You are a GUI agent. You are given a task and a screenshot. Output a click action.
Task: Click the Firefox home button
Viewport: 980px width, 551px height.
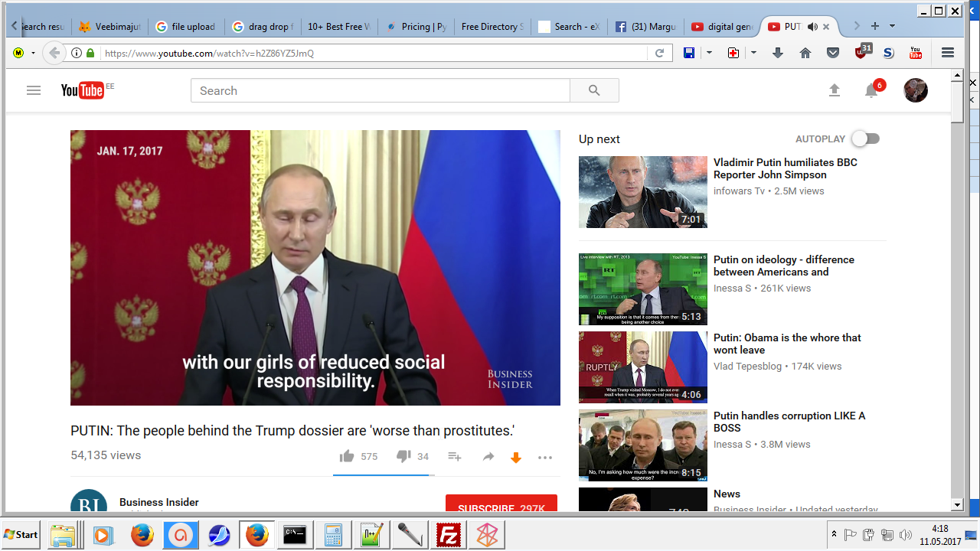(x=805, y=53)
